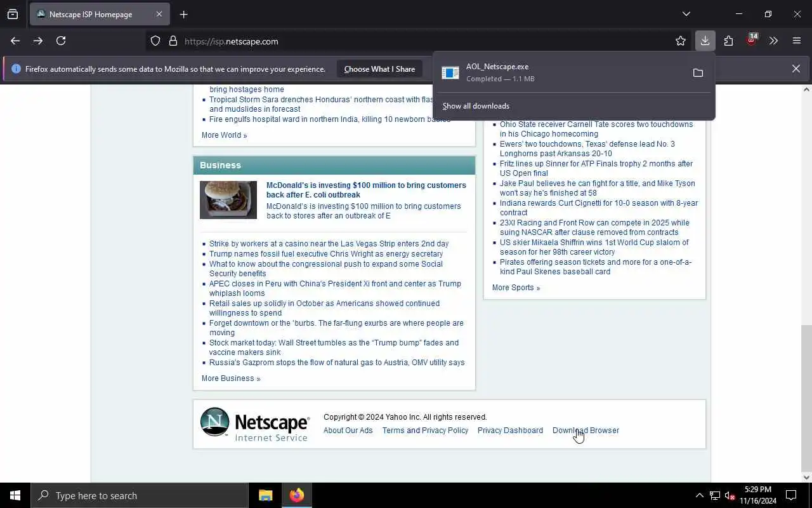The height and width of the screenshot is (508, 812).
Task: Toggle the downloads toolbar button
Action: click(705, 41)
